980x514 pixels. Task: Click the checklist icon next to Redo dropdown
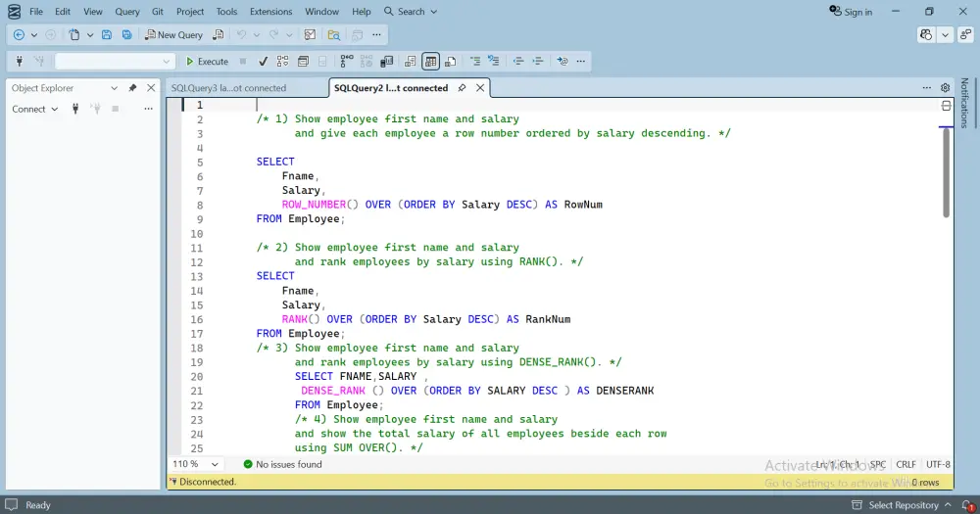310,35
